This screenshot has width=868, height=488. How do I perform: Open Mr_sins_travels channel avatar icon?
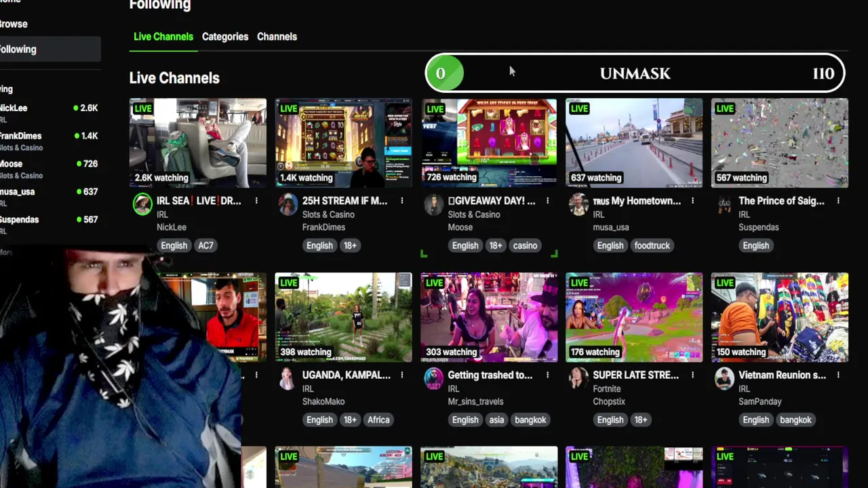433,378
